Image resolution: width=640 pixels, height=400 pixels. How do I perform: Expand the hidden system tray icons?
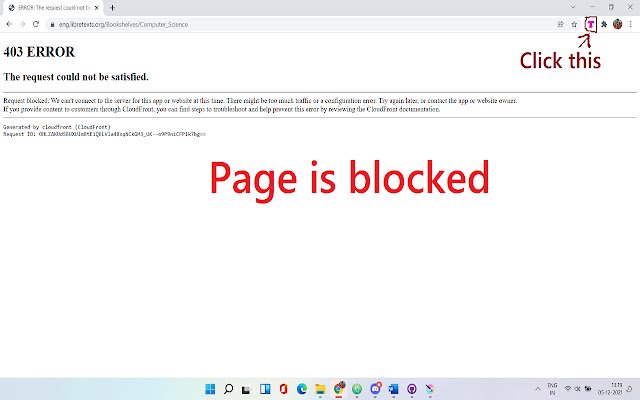[x=535, y=388]
